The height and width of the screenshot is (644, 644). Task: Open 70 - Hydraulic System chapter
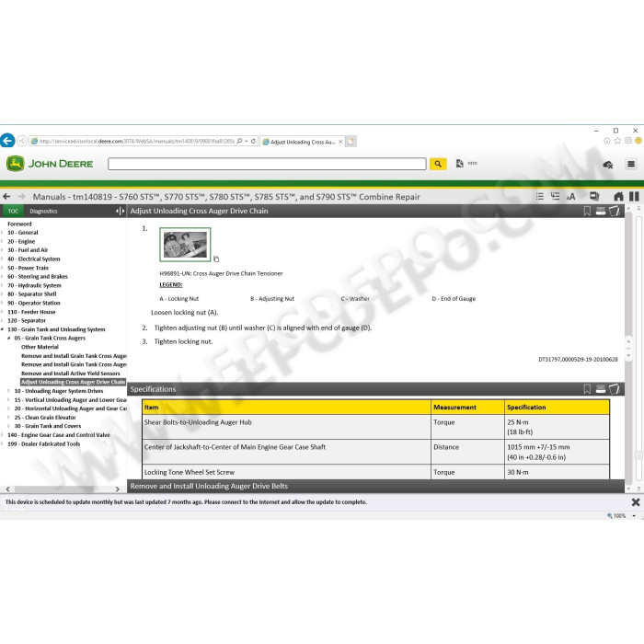pyautogui.click(x=35, y=285)
